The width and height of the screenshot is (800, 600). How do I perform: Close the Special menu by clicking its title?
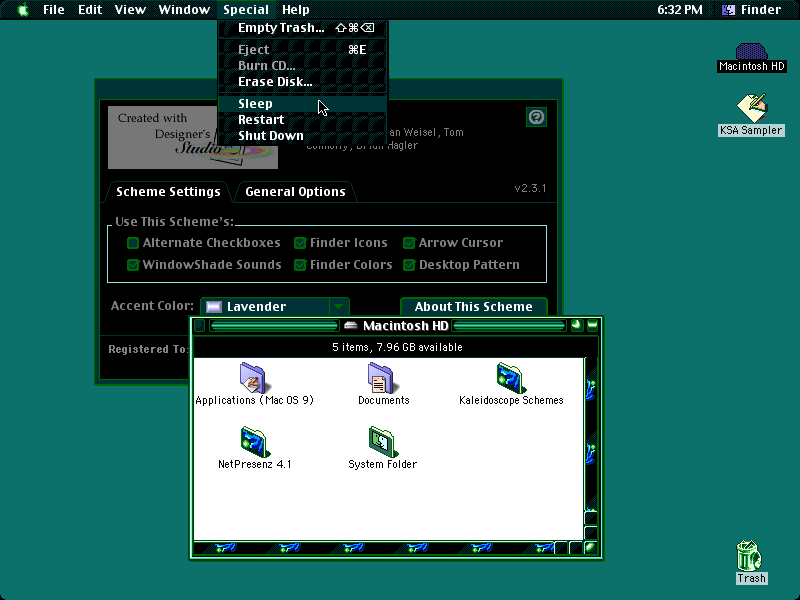[246, 10]
